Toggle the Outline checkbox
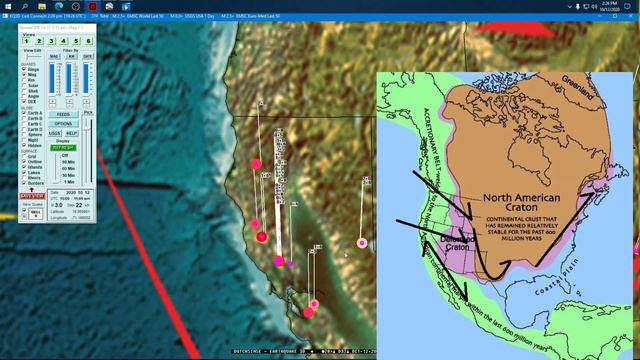 (x=24, y=162)
